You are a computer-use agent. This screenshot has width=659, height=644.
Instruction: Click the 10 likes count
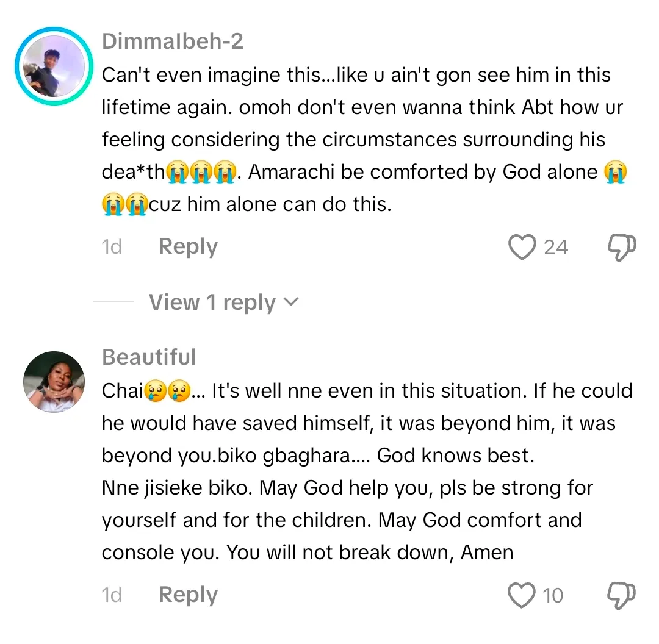click(553, 595)
